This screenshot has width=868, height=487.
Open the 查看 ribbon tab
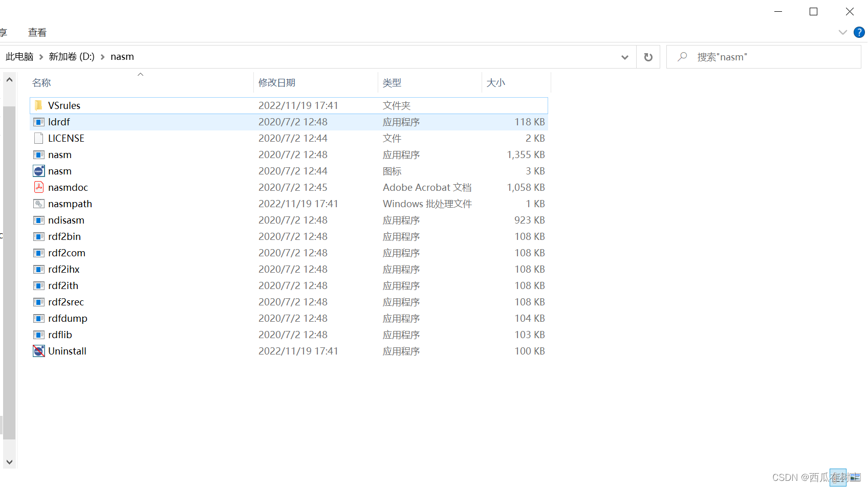click(37, 32)
